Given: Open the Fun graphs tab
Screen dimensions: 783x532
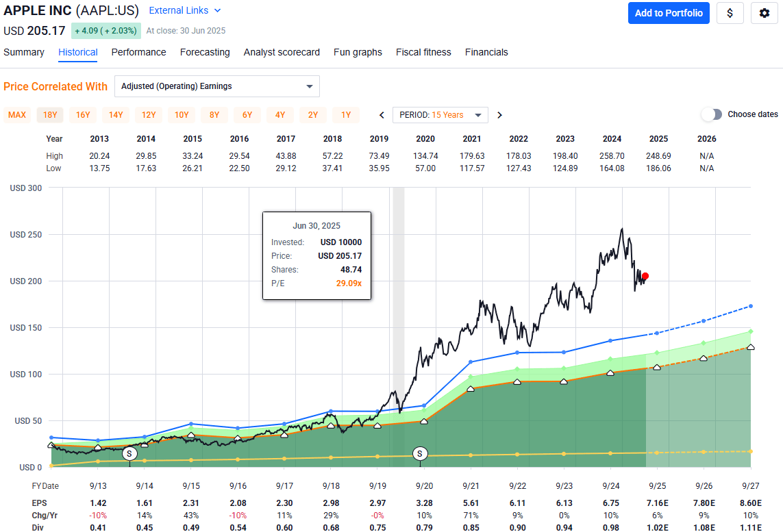Looking at the screenshot, I should coord(358,52).
